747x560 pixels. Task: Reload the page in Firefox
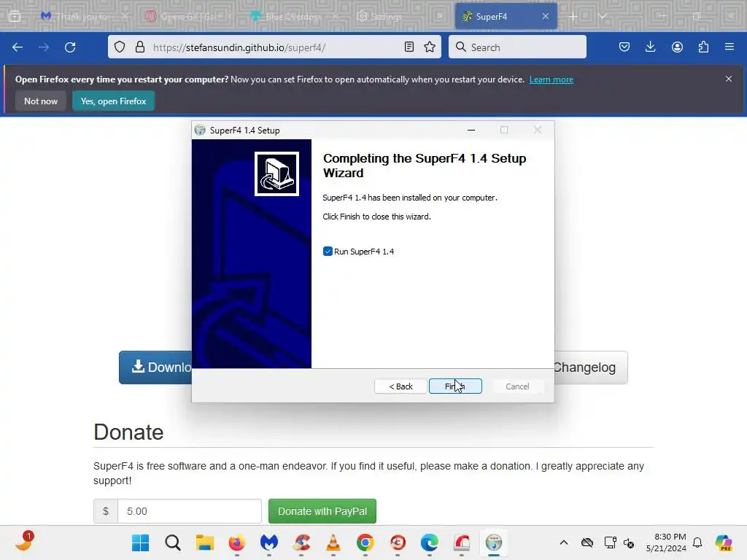pyautogui.click(x=70, y=47)
